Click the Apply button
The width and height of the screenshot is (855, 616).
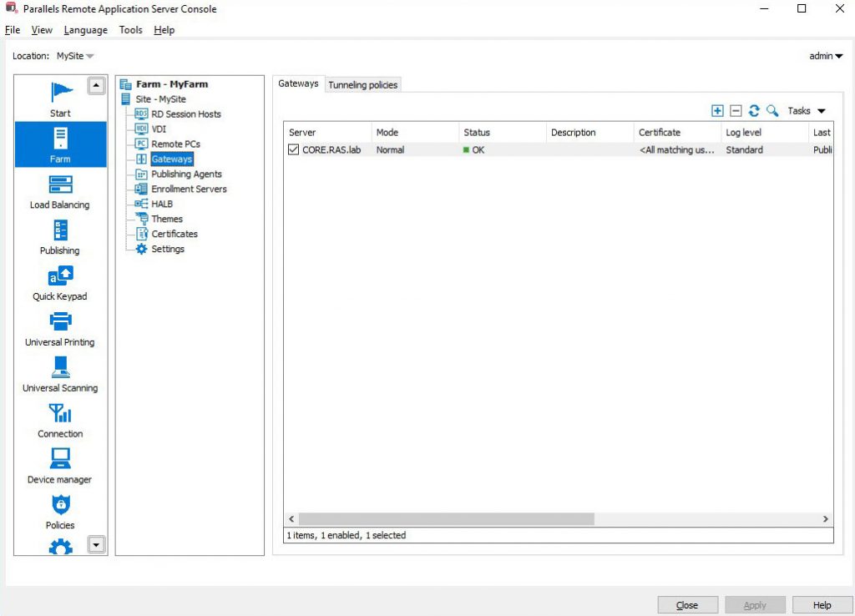click(755, 605)
